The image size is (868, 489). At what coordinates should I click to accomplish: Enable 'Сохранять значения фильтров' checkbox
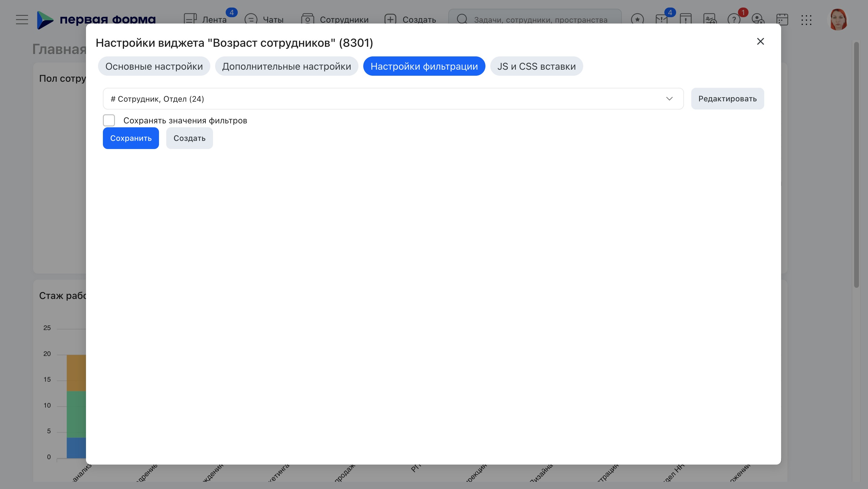point(109,120)
